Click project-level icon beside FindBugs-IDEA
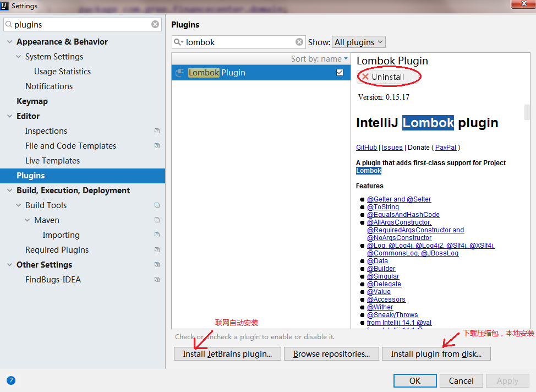Image resolution: width=536 pixels, height=392 pixels. click(157, 280)
